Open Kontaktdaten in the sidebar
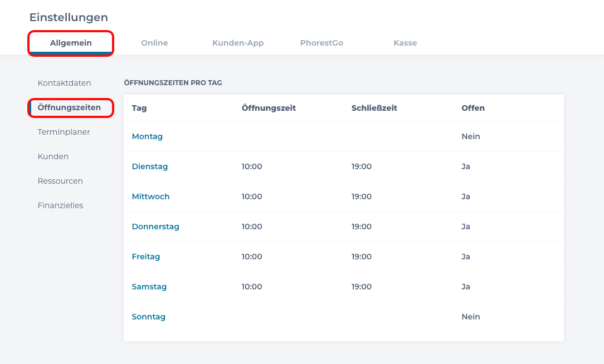This screenshot has height=364, width=604. click(64, 83)
